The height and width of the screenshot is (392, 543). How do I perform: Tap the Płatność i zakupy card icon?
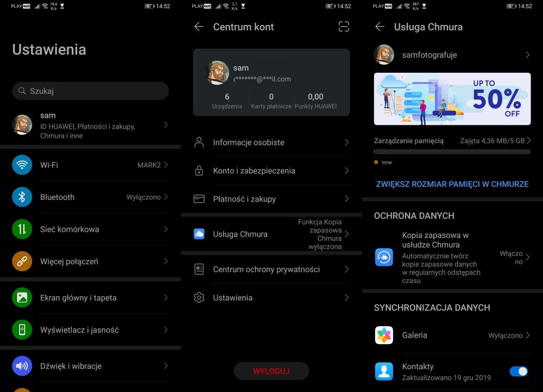point(199,199)
